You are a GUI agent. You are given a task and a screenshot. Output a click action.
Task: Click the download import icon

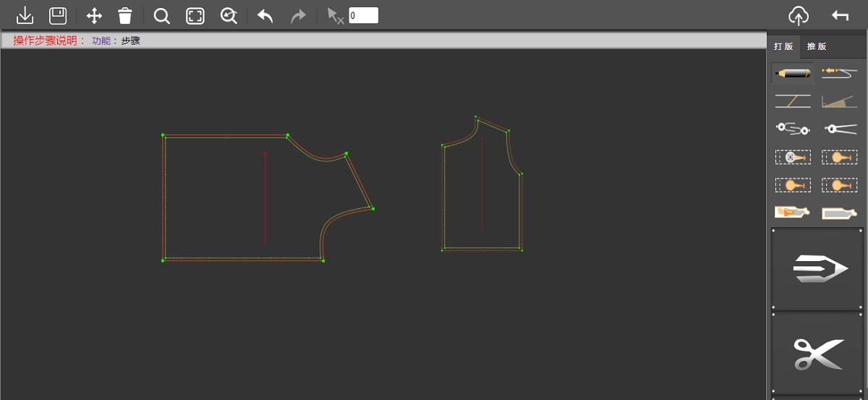tap(25, 15)
